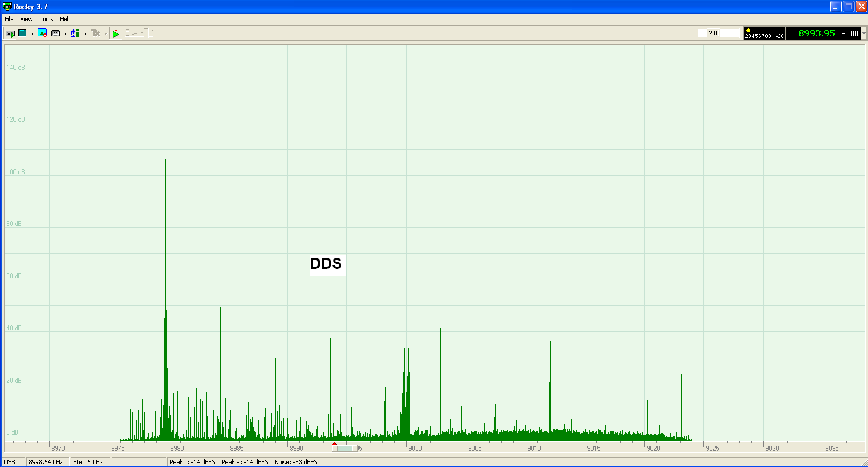Click the cassette recorder icon
This screenshot has height=467, width=868.
[55, 33]
